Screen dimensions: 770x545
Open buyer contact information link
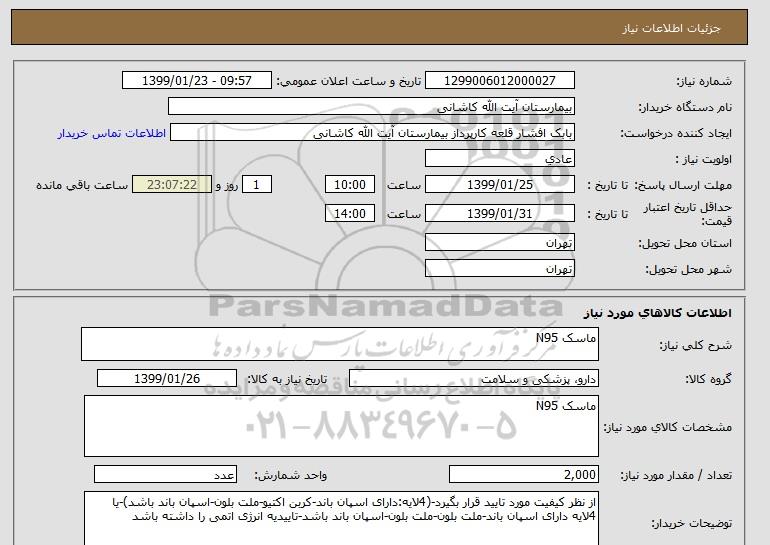(x=111, y=133)
